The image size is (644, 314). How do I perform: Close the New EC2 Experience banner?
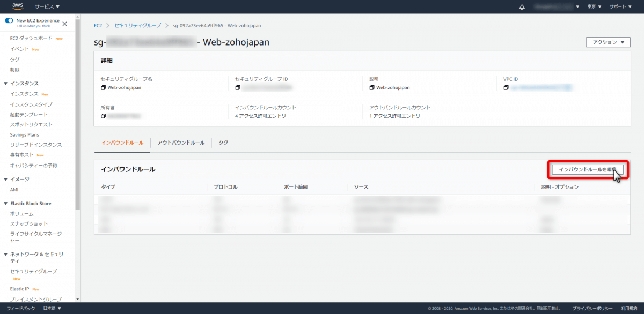tap(65, 24)
